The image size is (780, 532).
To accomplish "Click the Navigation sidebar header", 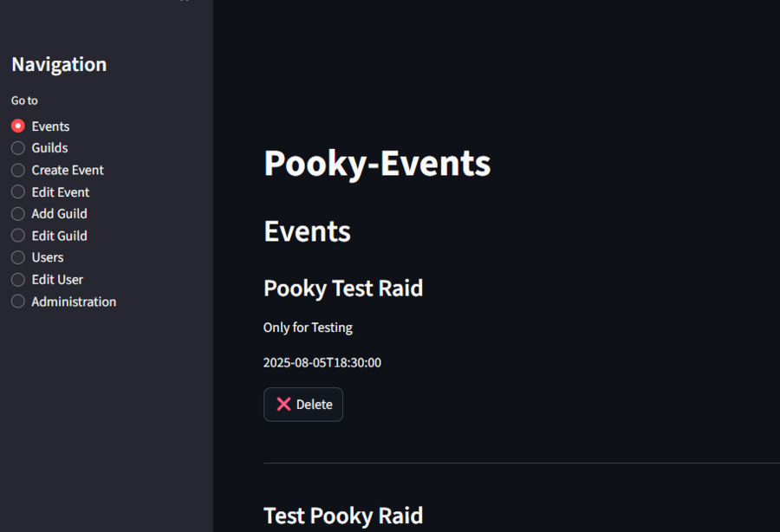I will click(58, 64).
